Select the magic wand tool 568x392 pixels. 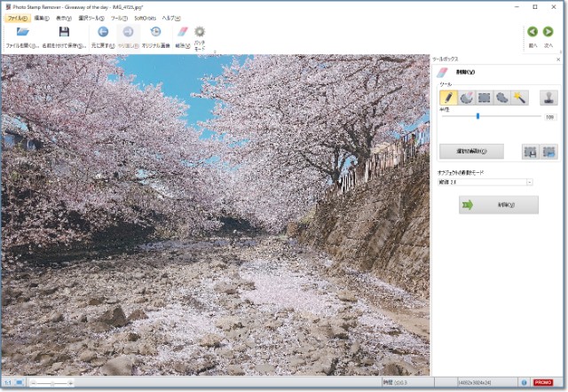coord(521,97)
